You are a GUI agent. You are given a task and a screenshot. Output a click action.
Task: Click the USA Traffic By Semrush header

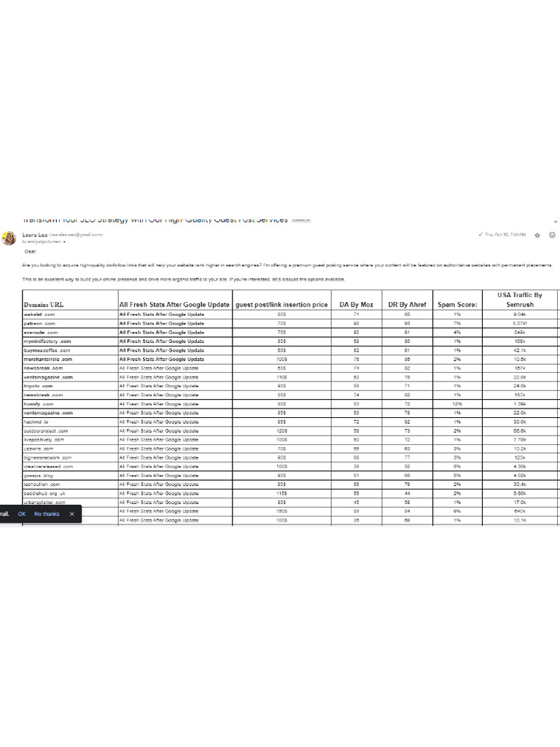point(519,300)
